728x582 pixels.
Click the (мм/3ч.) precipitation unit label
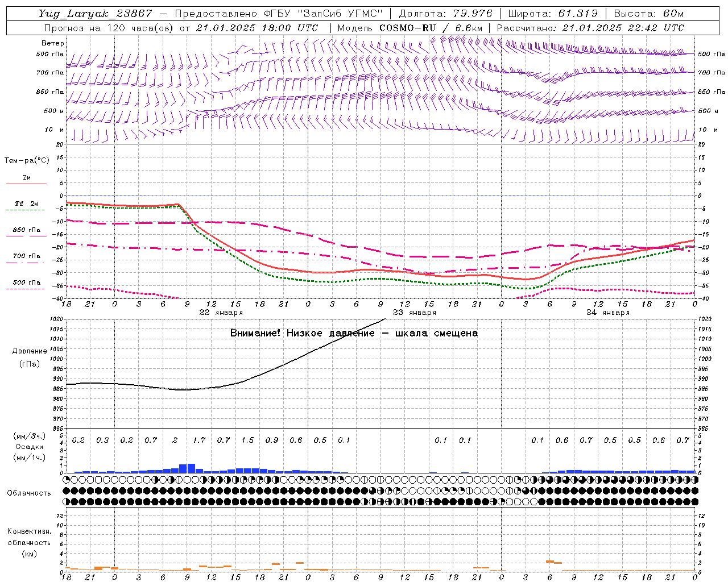[30, 436]
